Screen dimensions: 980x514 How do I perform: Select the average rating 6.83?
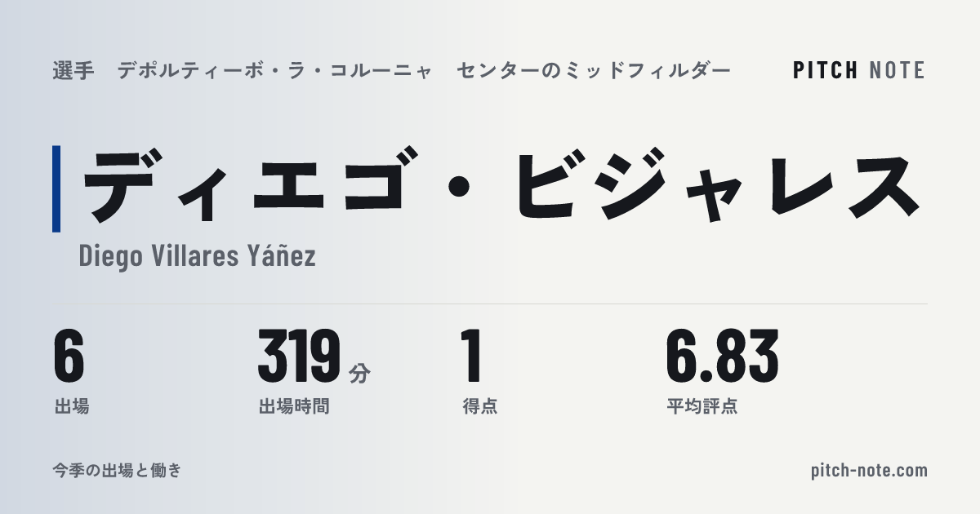coord(722,356)
